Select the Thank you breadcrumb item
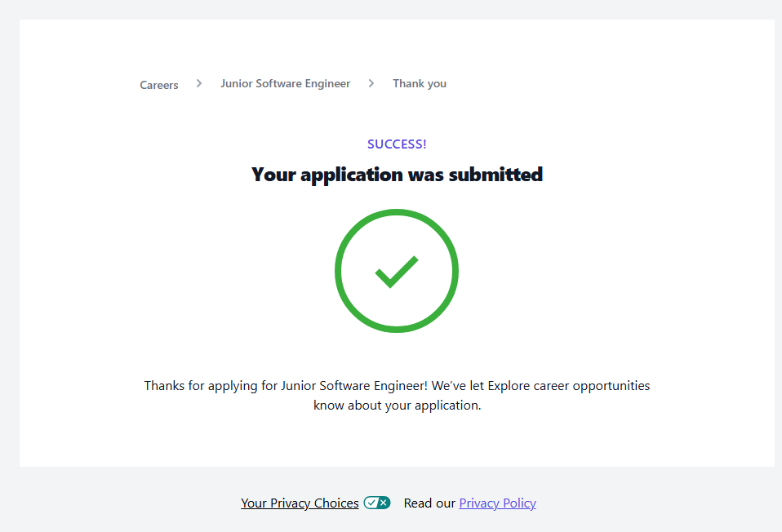Image resolution: width=782 pixels, height=532 pixels. (x=420, y=83)
